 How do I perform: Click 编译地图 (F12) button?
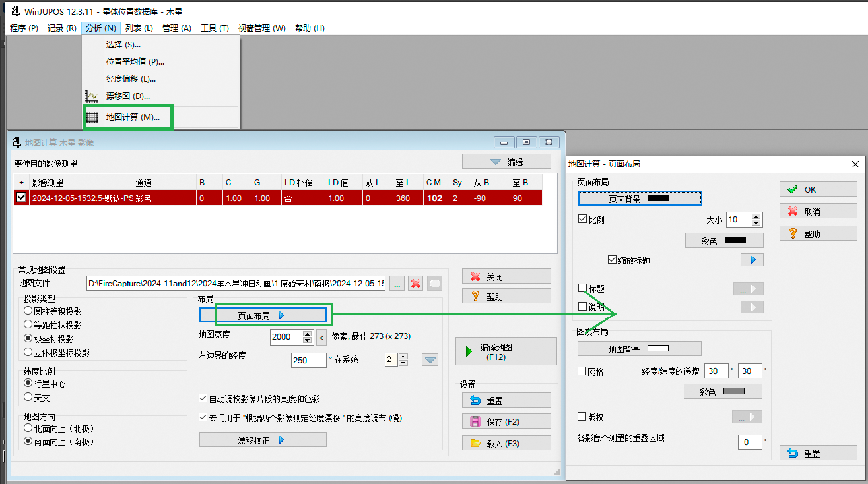pos(506,351)
